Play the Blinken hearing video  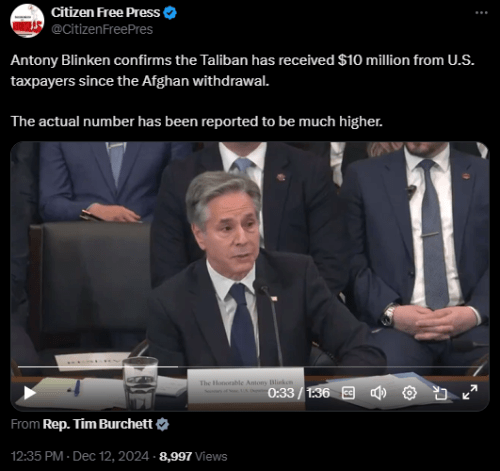tap(30, 393)
